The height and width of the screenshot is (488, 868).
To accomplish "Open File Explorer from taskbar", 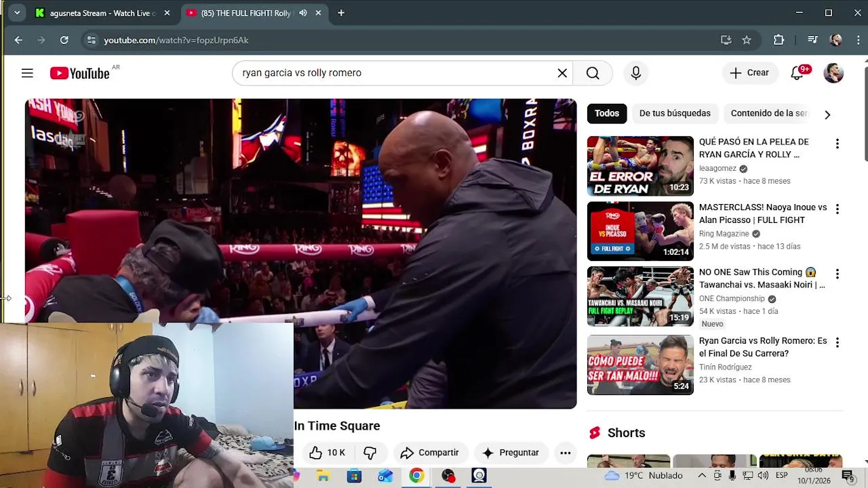I will (x=323, y=476).
